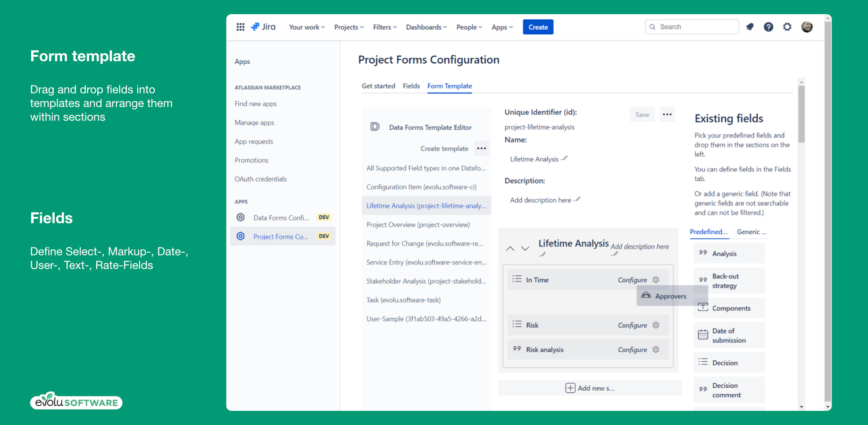This screenshot has height=425, width=868.
Task: Click the list icon of In Time field
Action: [517, 279]
